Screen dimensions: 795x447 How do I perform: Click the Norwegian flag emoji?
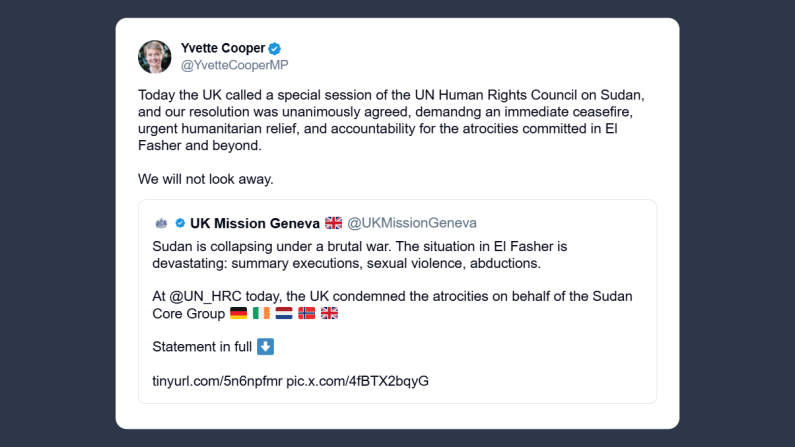[307, 314]
